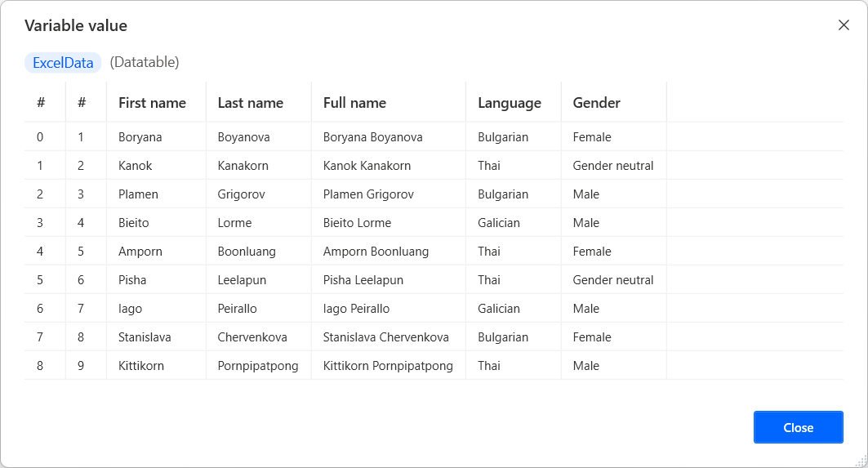The image size is (868, 468).
Task: Click the Amporn Boonluang full name cell
Action: tap(376, 252)
